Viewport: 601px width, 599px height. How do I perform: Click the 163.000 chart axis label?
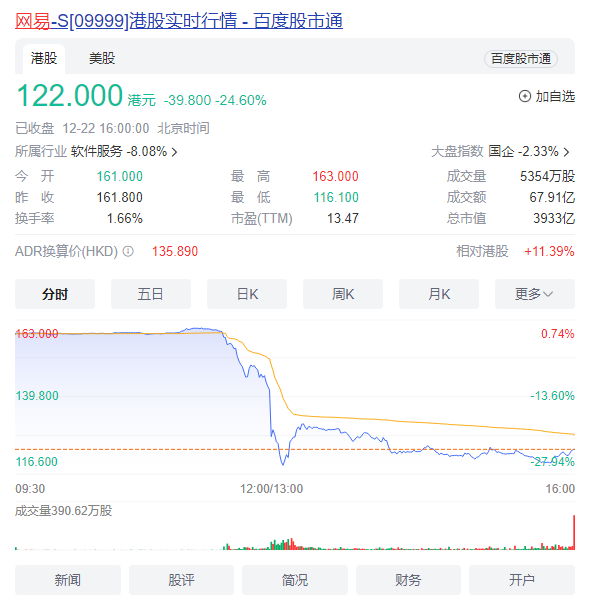pos(37,334)
